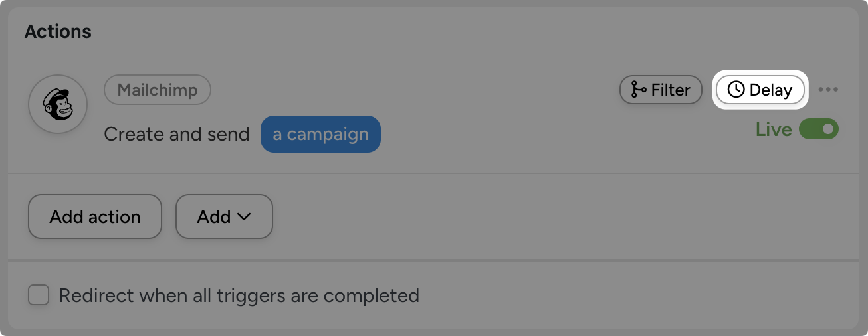Image resolution: width=868 pixels, height=336 pixels.
Task: Click the Actions section heading
Action: pyautogui.click(x=58, y=31)
